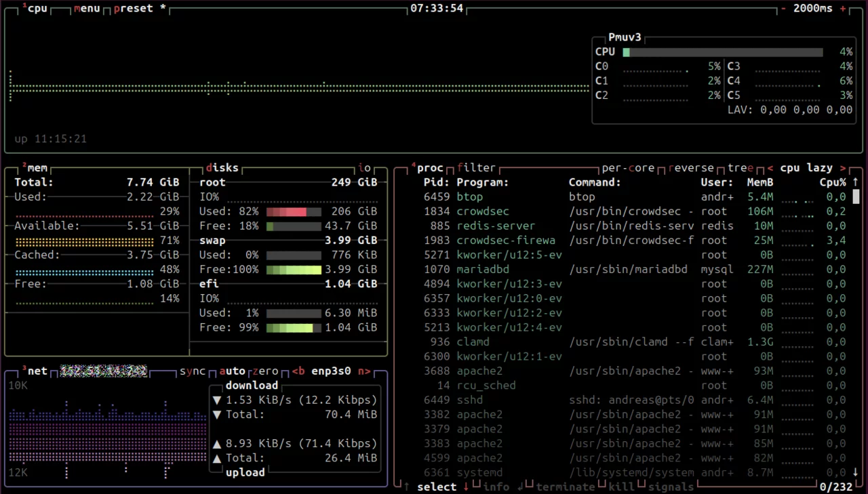
Task: Toggle net auto scaling
Action: (232, 371)
